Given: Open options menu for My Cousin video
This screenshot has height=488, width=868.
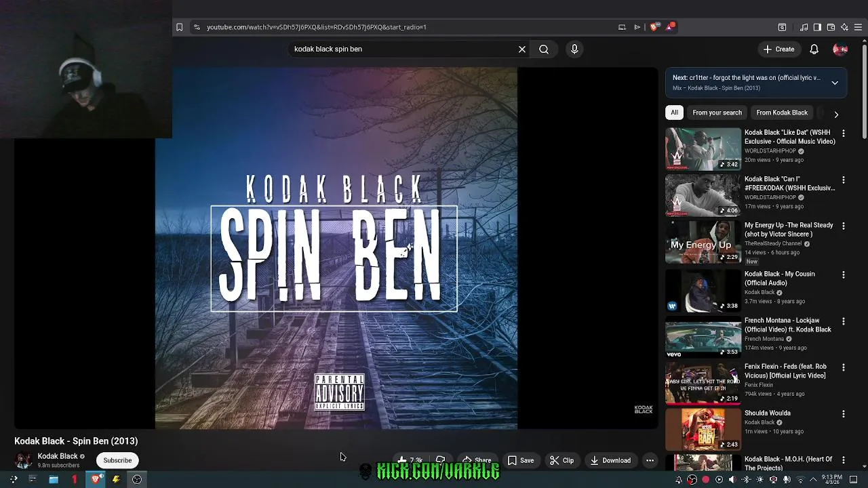Looking at the screenshot, I should (844, 274).
